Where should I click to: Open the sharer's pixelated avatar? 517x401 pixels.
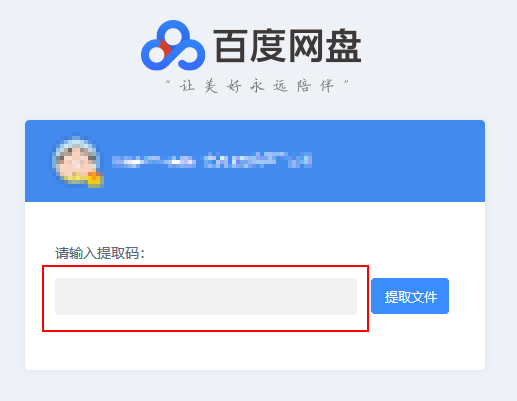click(x=77, y=161)
